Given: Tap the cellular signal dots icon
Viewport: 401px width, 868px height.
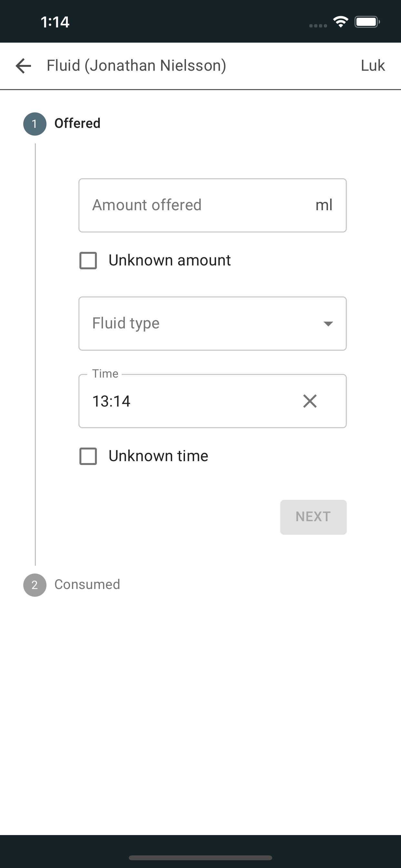Looking at the screenshot, I should [318, 26].
